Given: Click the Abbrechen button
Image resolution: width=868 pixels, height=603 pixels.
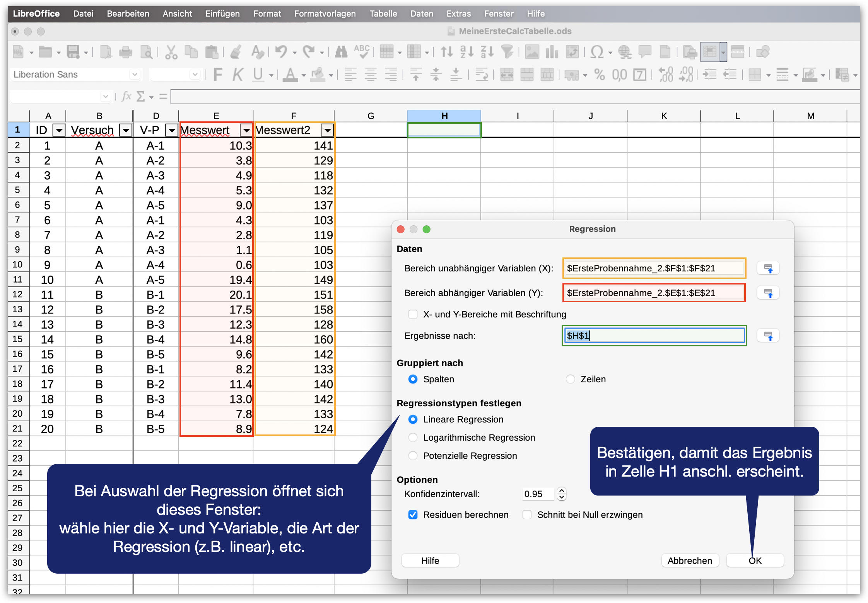Looking at the screenshot, I should coord(690,560).
